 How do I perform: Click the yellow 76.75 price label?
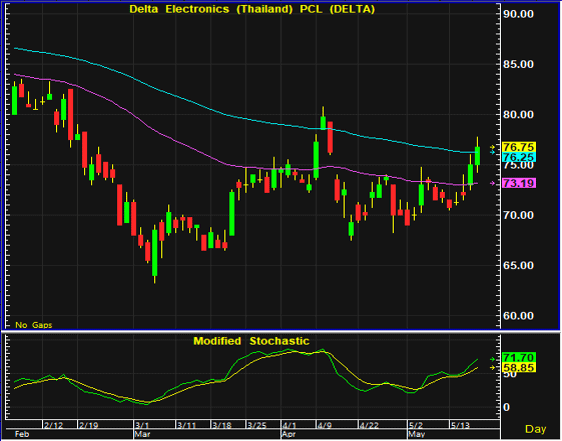(x=519, y=147)
